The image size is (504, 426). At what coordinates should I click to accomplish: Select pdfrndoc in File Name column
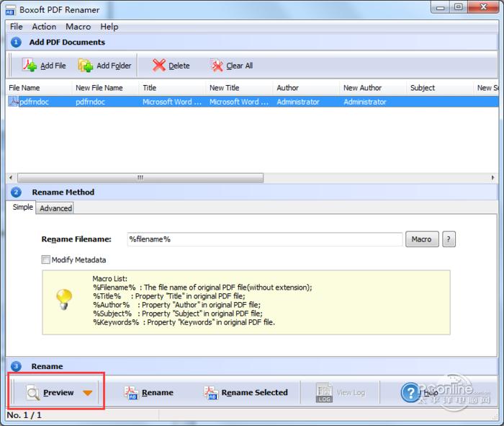[34, 102]
